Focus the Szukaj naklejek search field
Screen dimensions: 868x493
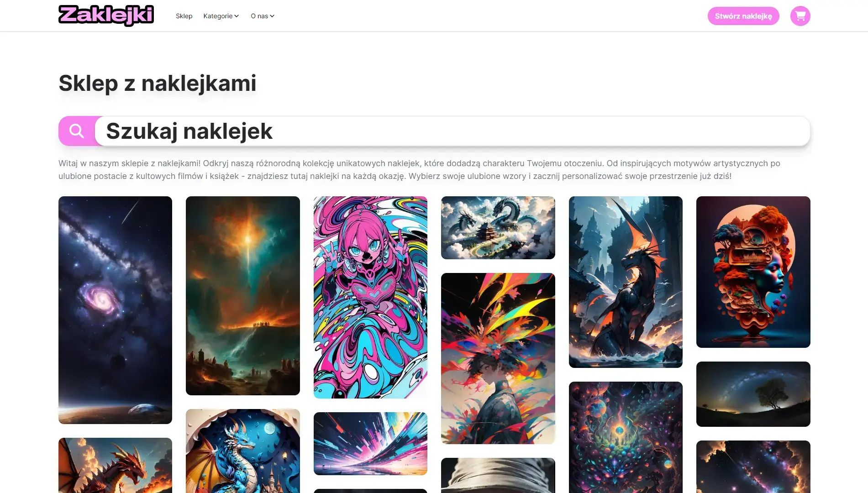click(452, 131)
